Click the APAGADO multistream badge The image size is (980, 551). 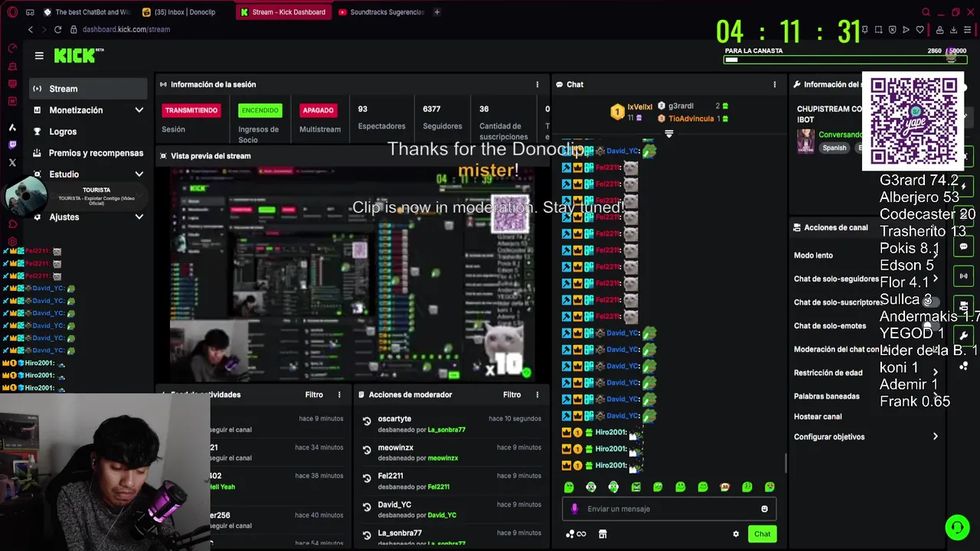(x=318, y=110)
